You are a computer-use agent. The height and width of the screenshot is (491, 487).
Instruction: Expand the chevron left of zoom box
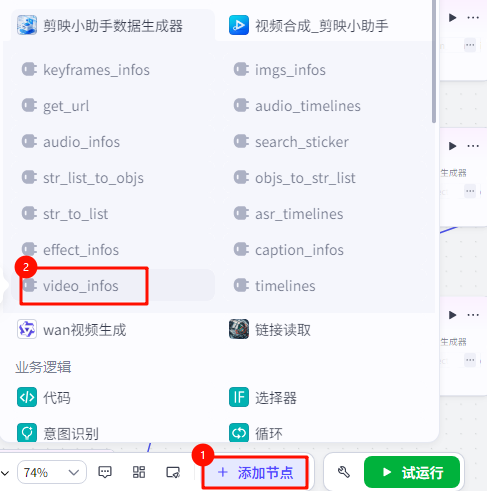tap(5, 472)
